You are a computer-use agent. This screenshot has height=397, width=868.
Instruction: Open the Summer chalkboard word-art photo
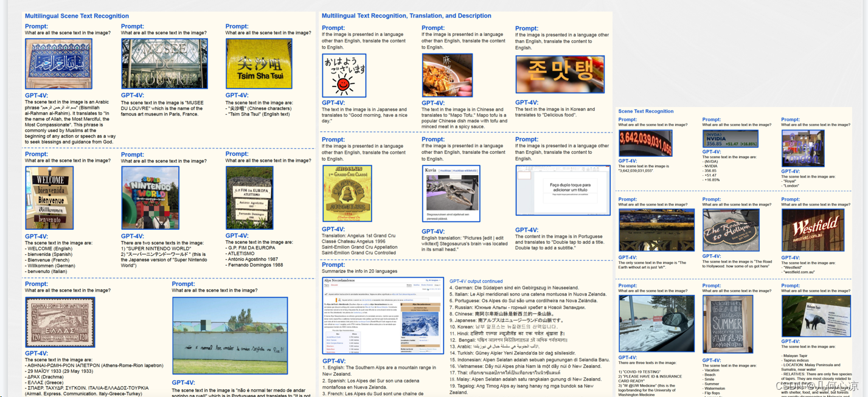(x=727, y=324)
